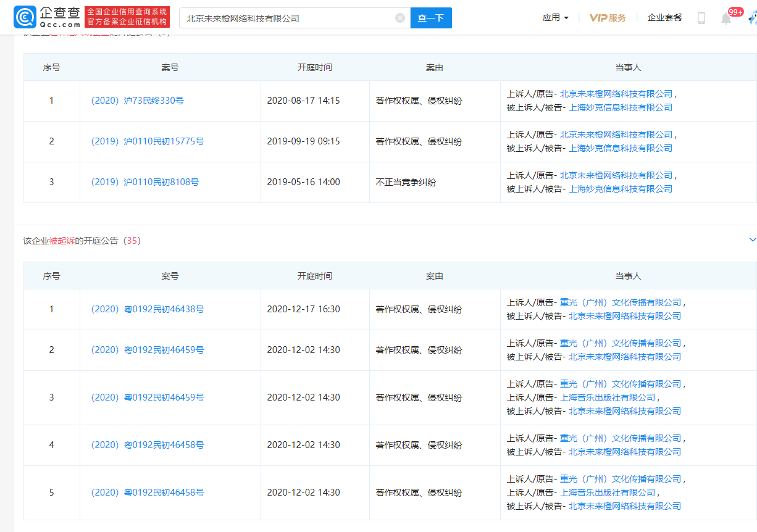Open 上海音乐出版社有限公司 in sued row 3
This screenshot has height=532, width=757.
(608, 397)
